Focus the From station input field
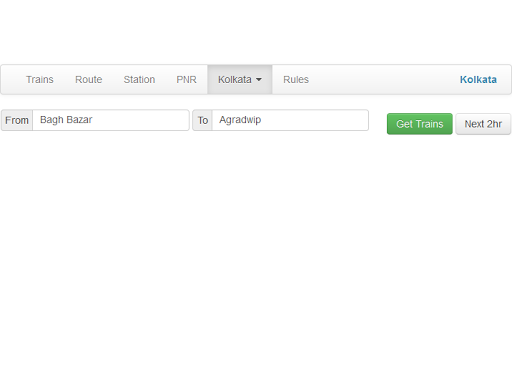The width and height of the screenshot is (512, 378). coord(111,120)
